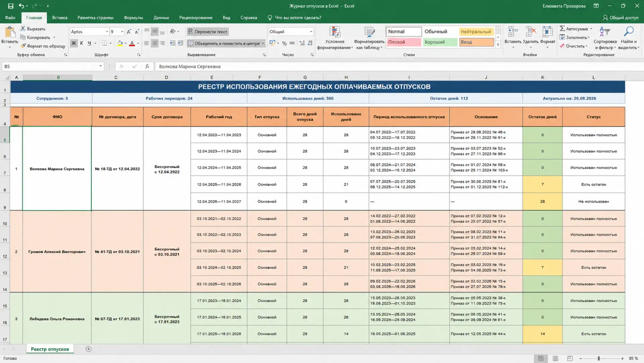Open the Name Box dropdown arrow

(x=100, y=66)
